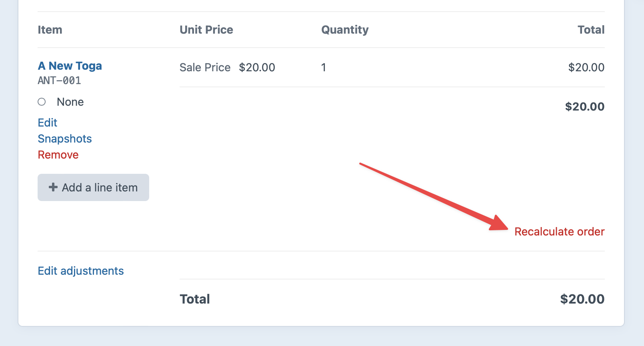The width and height of the screenshot is (644, 346).
Task: Click the order grand total amount beside Total label
Action: coord(582,299)
